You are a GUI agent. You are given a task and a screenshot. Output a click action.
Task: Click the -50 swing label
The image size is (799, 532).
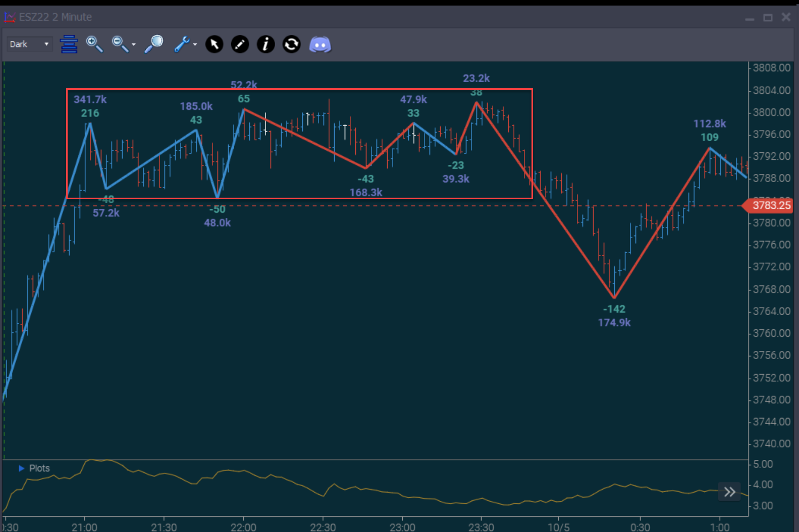pyautogui.click(x=218, y=209)
